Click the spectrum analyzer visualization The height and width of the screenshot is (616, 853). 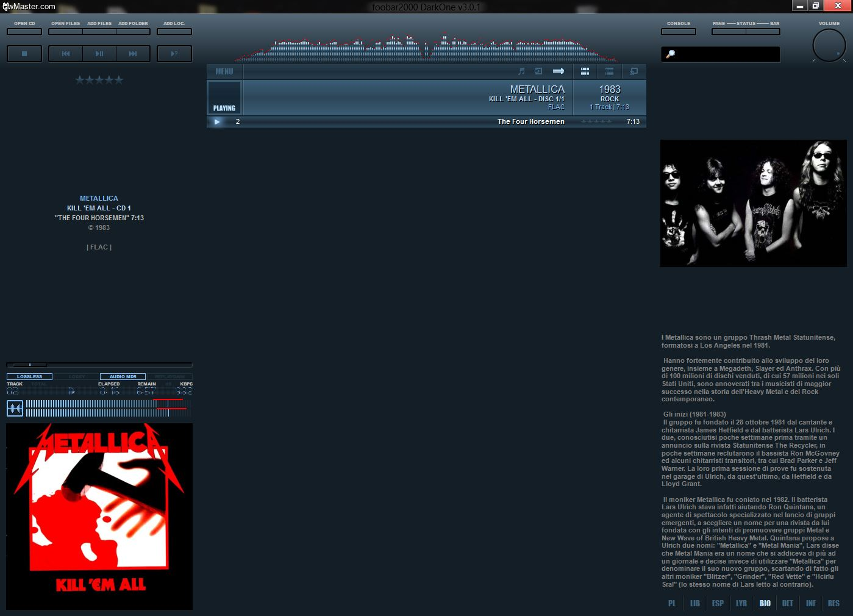[427, 48]
